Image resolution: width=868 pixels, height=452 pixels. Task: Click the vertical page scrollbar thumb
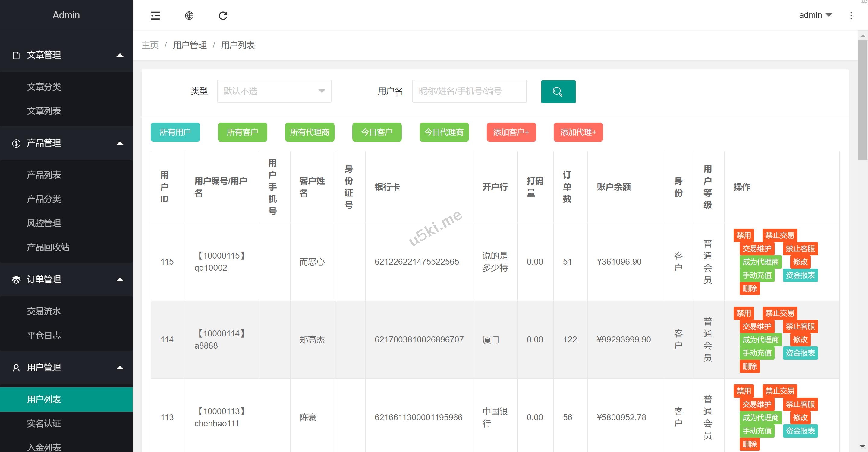863,100
